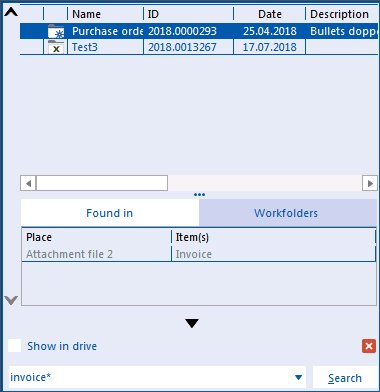
Task: Click the three-dot splitter handle
Action: [199, 195]
